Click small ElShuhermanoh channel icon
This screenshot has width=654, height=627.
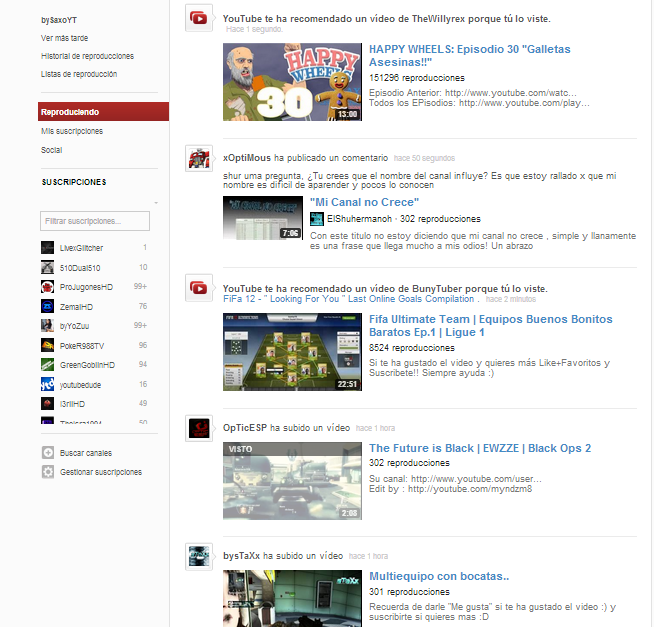tap(317, 219)
